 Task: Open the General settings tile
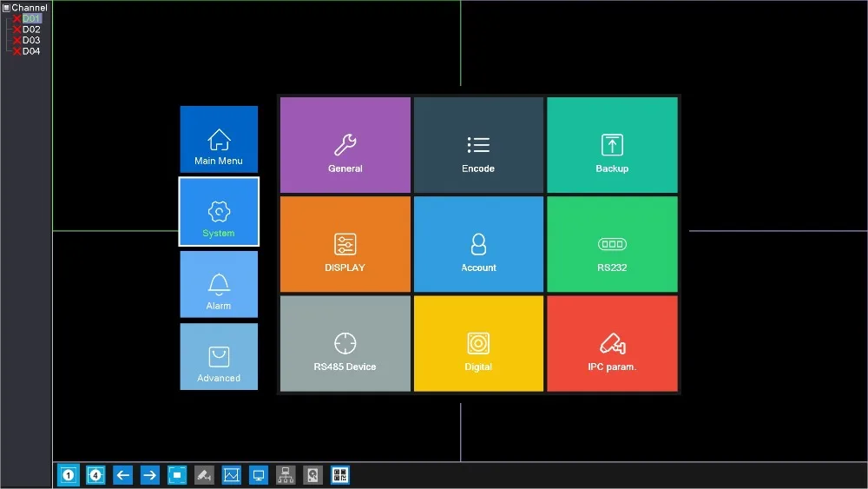345,145
